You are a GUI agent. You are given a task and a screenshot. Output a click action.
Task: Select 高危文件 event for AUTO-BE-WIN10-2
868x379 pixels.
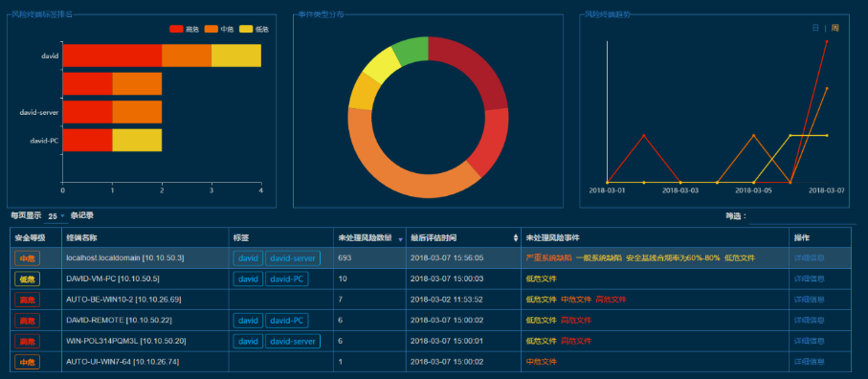(612, 300)
